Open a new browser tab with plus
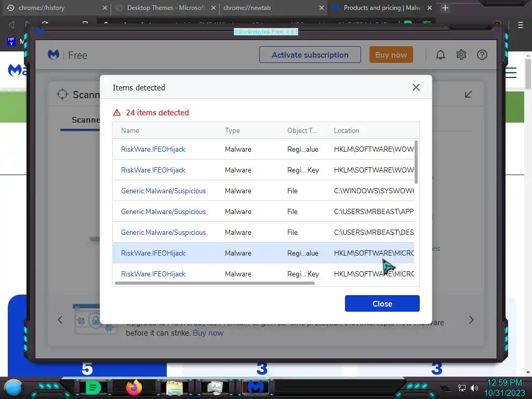This screenshot has height=399, width=532. tap(445, 8)
